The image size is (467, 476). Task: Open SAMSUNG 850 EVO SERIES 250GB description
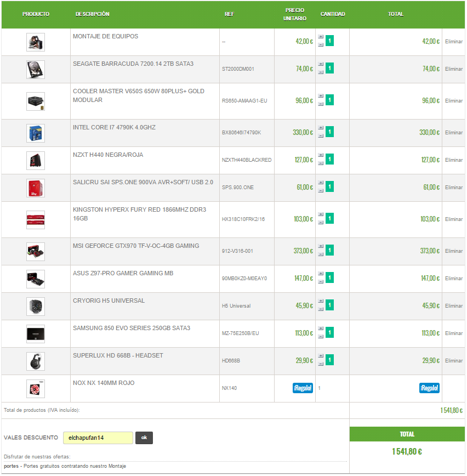pyautogui.click(x=132, y=328)
